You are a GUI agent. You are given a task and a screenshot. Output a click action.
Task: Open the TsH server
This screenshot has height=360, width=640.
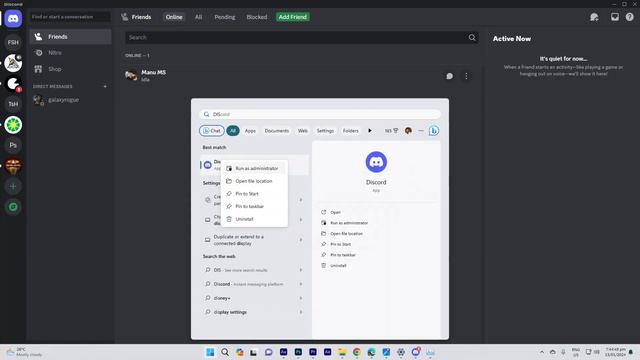(13, 104)
